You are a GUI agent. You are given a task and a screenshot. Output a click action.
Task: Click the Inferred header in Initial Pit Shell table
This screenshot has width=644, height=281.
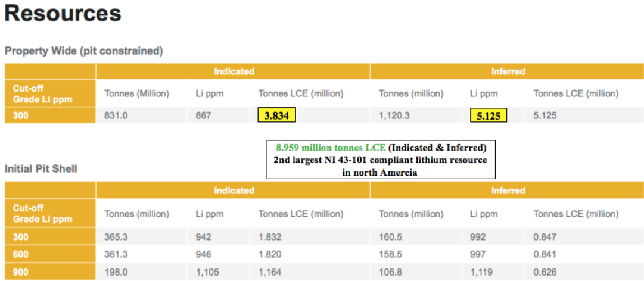click(508, 191)
